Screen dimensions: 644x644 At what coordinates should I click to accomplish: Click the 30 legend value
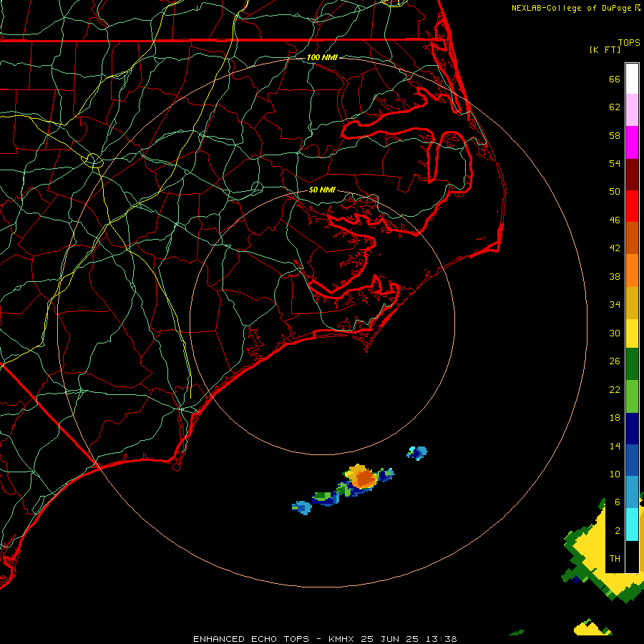click(615, 333)
